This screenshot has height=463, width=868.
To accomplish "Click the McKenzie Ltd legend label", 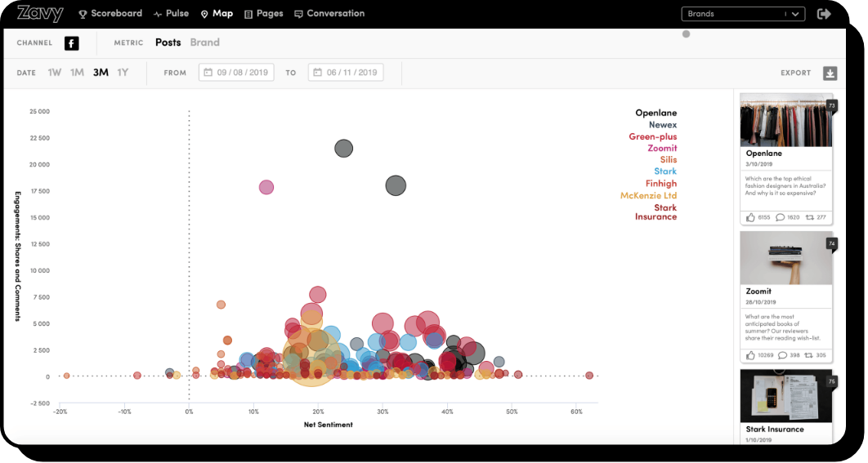I will point(648,196).
